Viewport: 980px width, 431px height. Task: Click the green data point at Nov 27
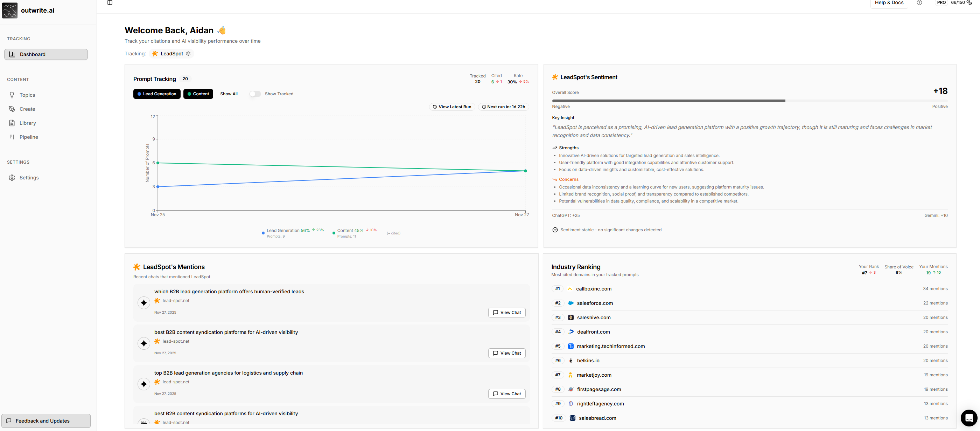pos(525,171)
